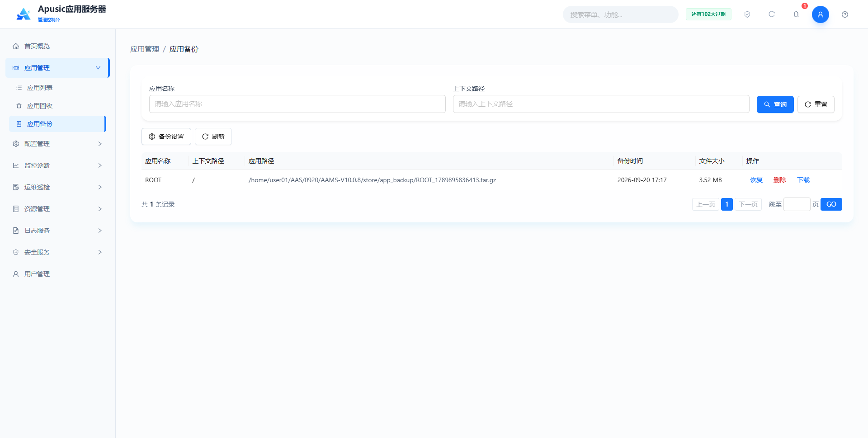Click the 安全服务 shield icon
This screenshot has height=438, width=868.
[x=16, y=252]
